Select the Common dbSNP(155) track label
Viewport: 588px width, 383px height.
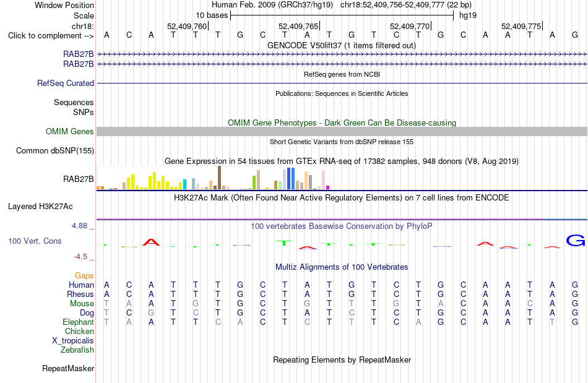point(54,150)
